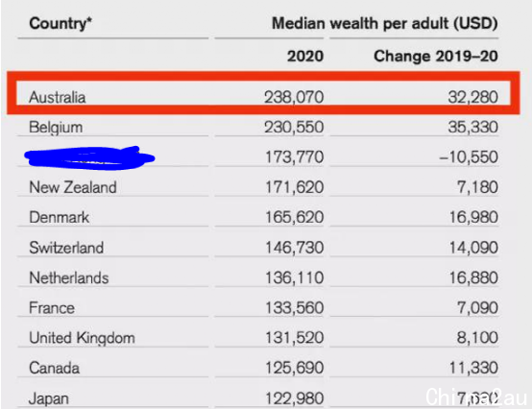
Task: Select the France row label
Action: (52, 308)
